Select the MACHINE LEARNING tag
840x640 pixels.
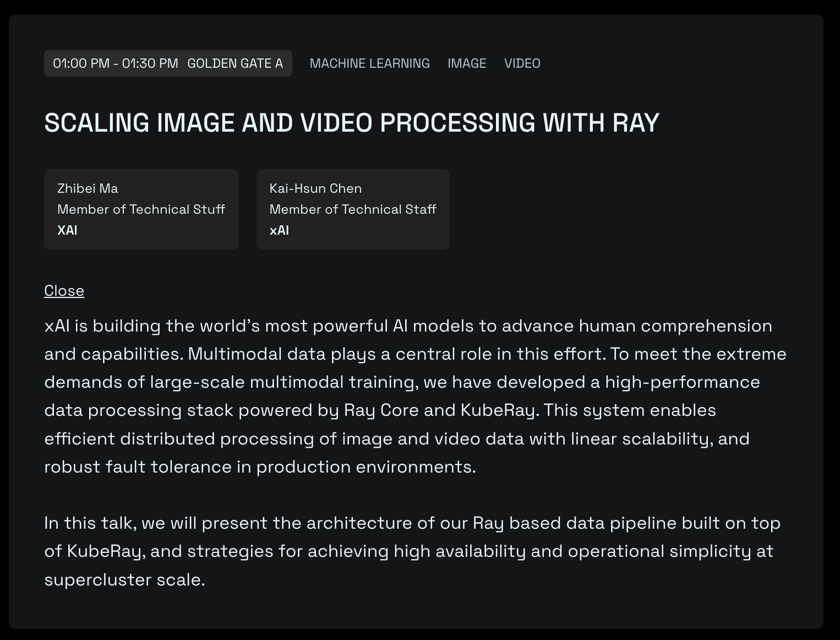(369, 63)
